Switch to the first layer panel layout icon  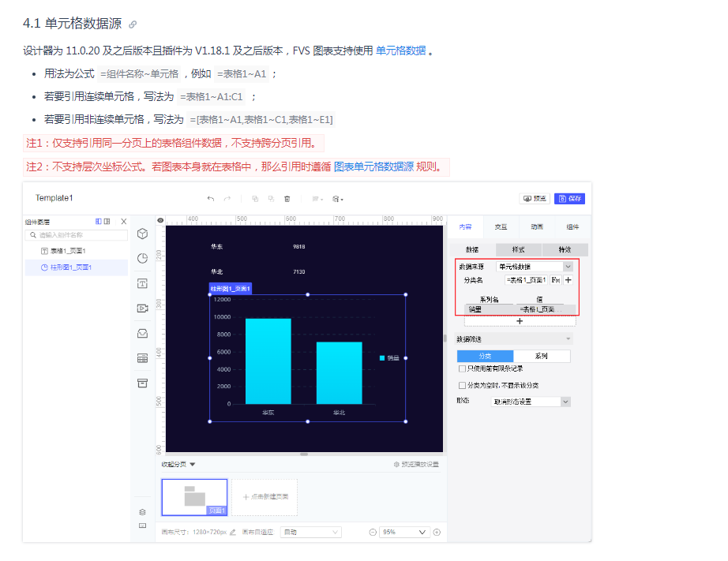[99, 222]
